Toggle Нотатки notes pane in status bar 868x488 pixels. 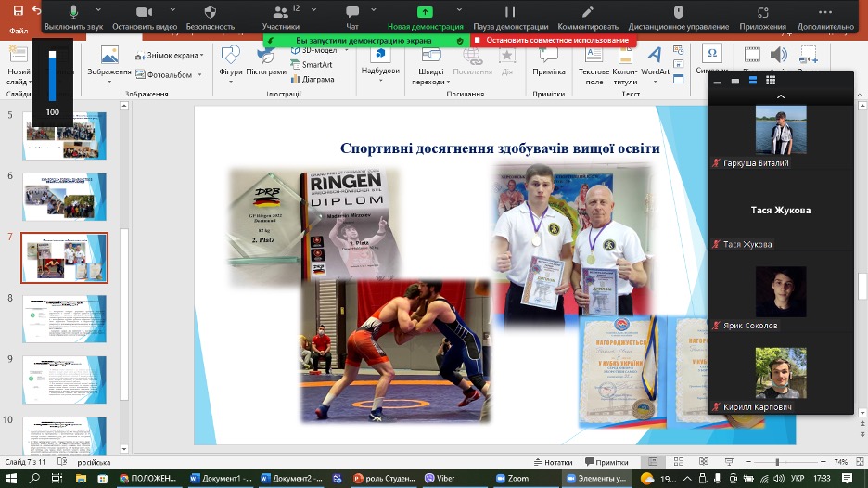pyautogui.click(x=553, y=462)
